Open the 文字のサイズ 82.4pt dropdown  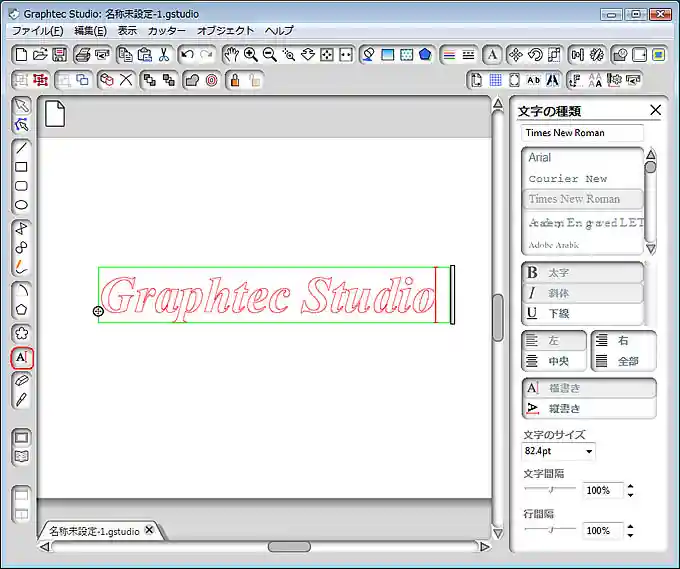point(589,451)
